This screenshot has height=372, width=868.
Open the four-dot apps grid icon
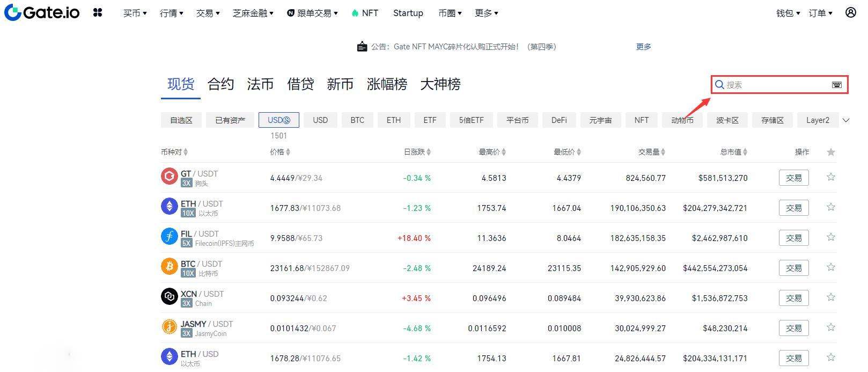tap(98, 12)
